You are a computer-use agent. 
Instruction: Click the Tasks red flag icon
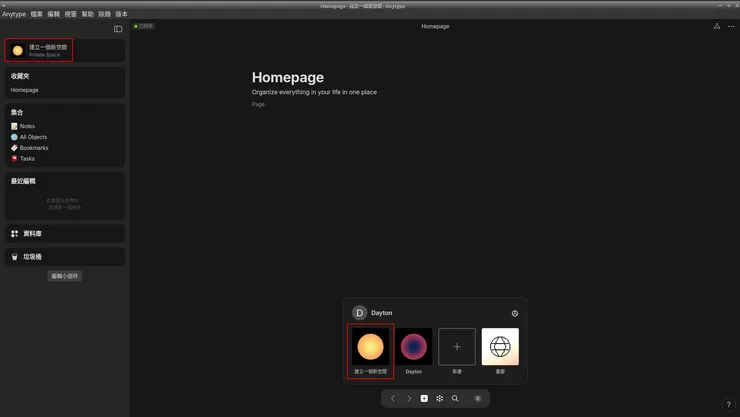14,158
